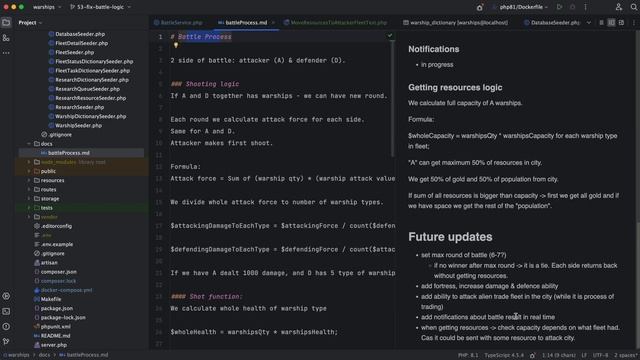Click the intention lightbulb icon in editor

(x=176, y=45)
